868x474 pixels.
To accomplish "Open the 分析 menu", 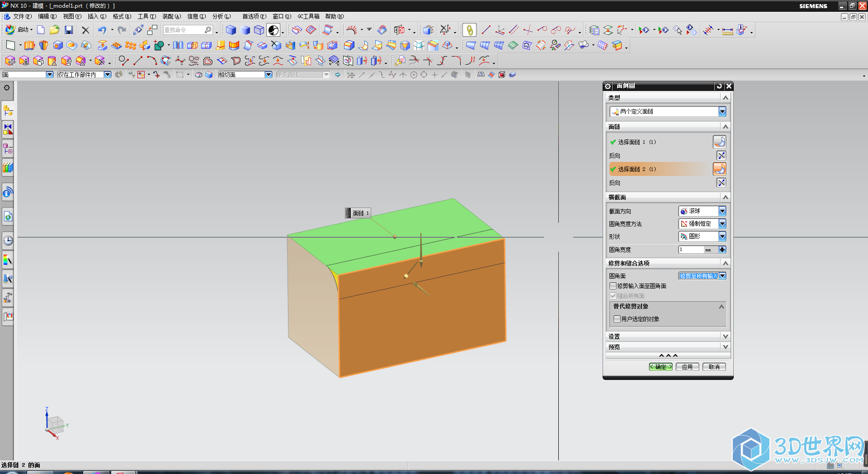I will point(222,16).
